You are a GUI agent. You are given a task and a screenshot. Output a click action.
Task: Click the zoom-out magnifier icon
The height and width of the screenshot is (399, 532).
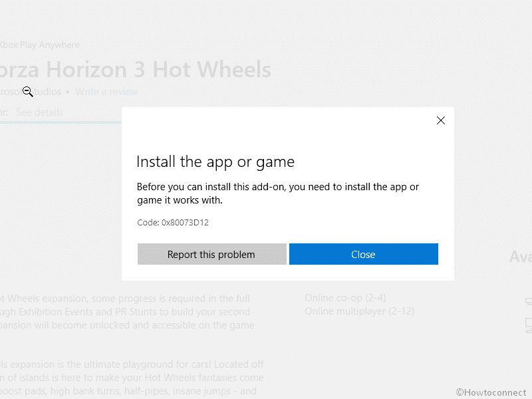tap(28, 92)
